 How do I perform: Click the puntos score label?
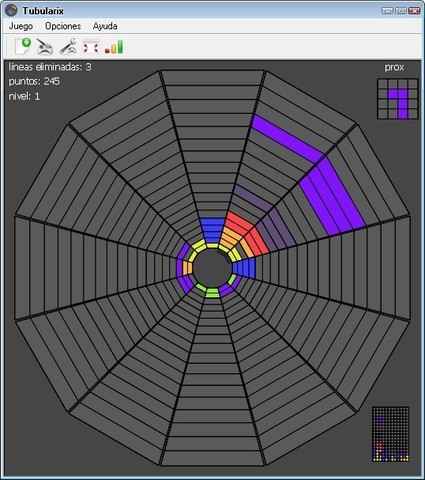click(34, 81)
